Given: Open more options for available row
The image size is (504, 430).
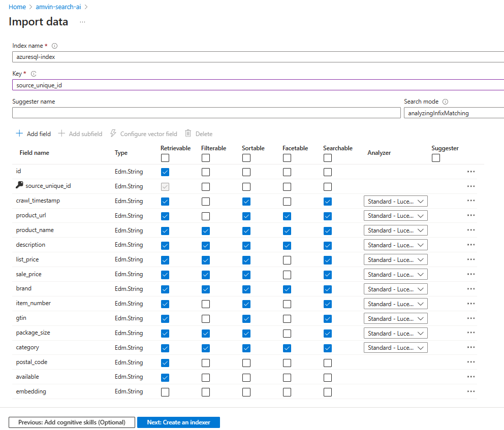Looking at the screenshot, I should (x=471, y=377).
